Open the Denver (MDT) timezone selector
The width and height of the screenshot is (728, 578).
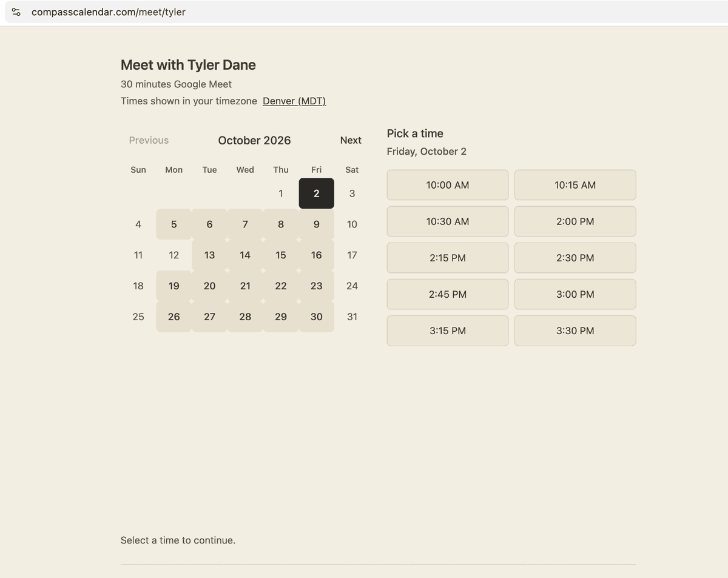click(x=294, y=101)
